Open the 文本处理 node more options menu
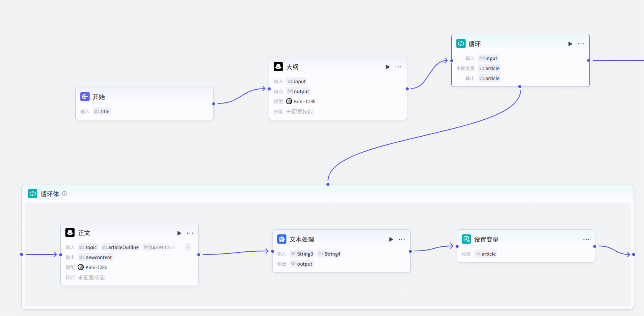The width and height of the screenshot is (644, 316). [x=402, y=239]
